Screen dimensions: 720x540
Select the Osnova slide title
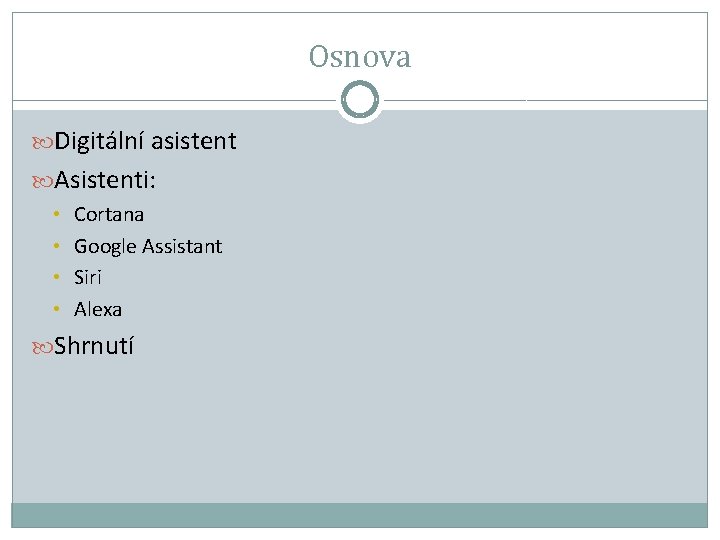click(359, 57)
